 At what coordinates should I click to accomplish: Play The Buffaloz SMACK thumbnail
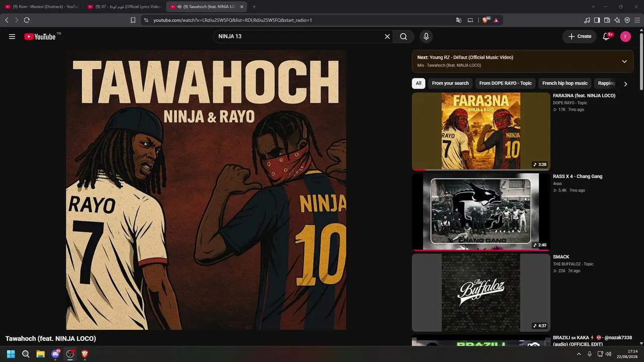(481, 292)
